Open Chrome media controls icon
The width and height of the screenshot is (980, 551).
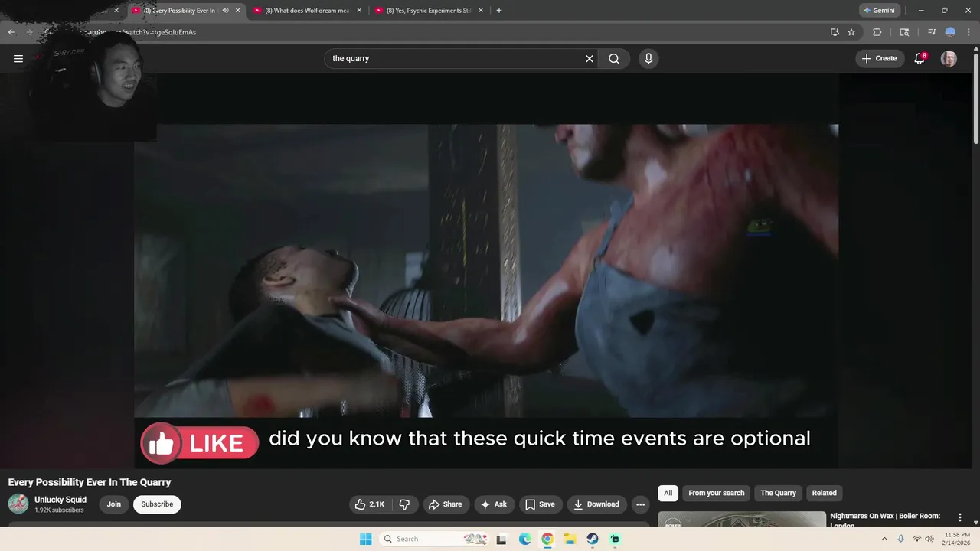932,32
